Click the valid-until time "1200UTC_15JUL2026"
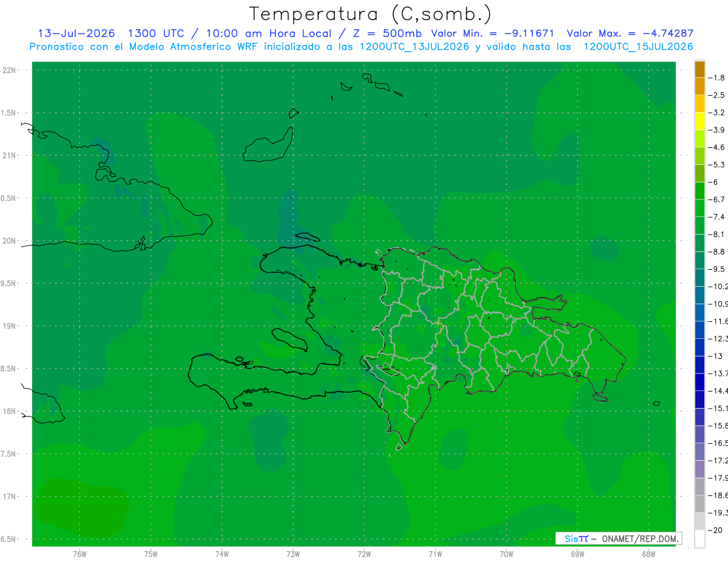This screenshot has height=562, width=728. (x=638, y=47)
